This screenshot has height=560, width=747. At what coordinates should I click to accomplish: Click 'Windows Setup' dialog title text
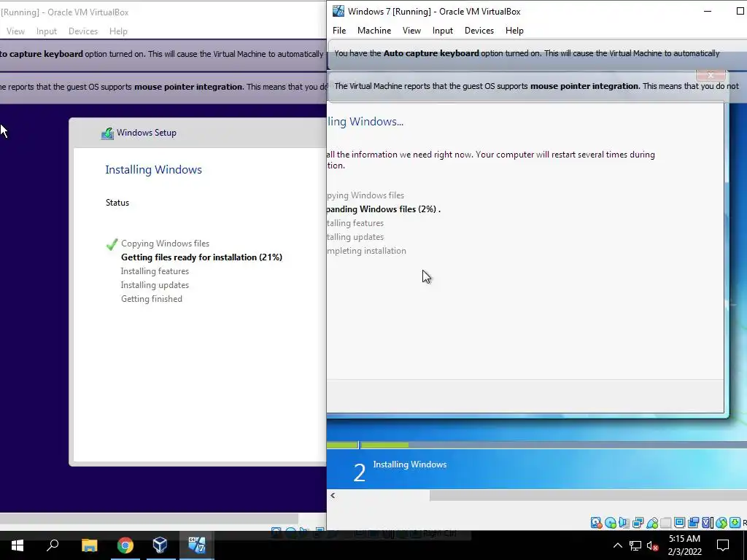pyautogui.click(x=147, y=133)
